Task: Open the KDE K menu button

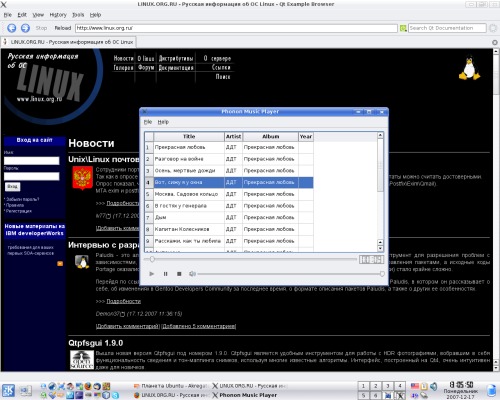Action: [x=8, y=391]
